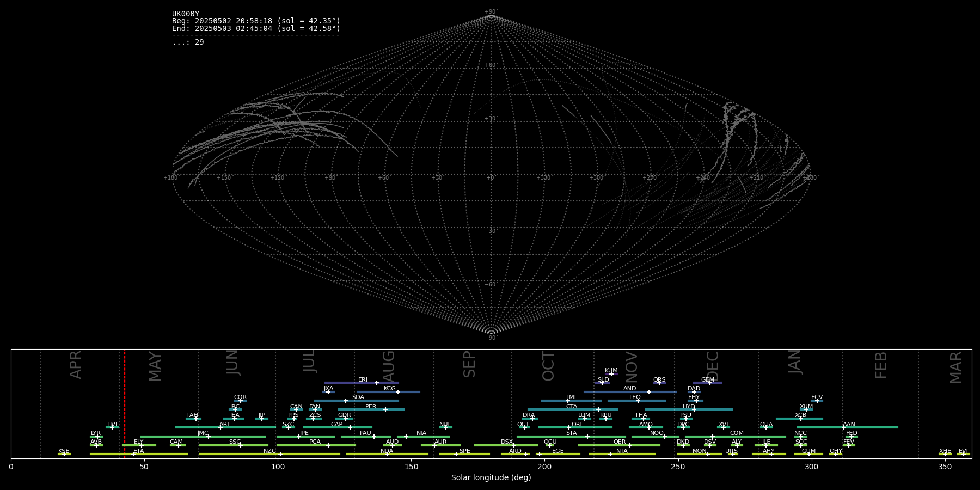The height and width of the screenshot is (490, 980).
Task: Click the KUM shower label
Action: coord(611,371)
